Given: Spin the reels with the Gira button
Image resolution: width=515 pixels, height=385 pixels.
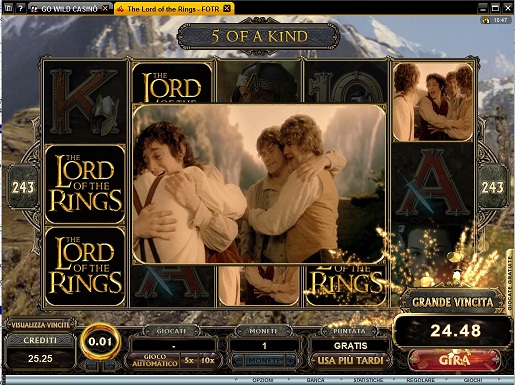Looking at the screenshot, I should (x=455, y=360).
